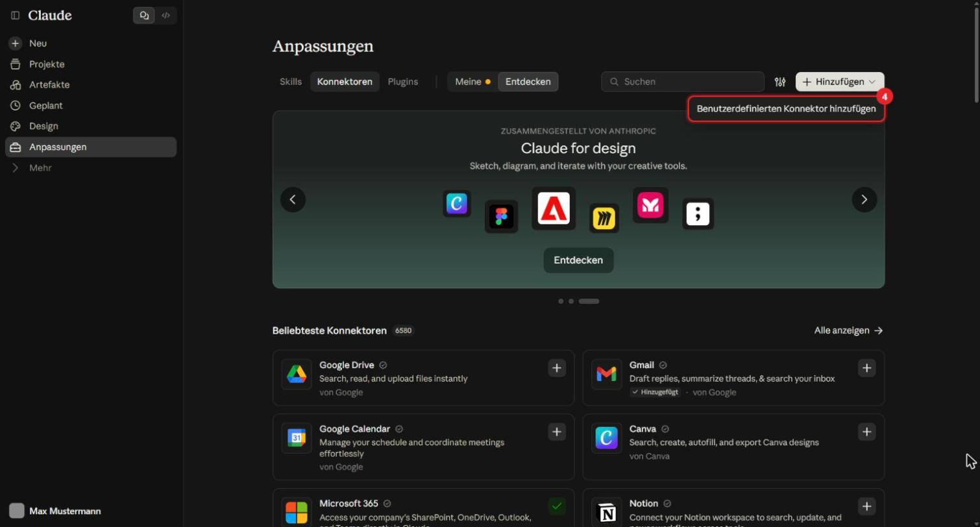Image resolution: width=980 pixels, height=527 pixels.
Task: Click into the Suchen search field
Action: 683,82
